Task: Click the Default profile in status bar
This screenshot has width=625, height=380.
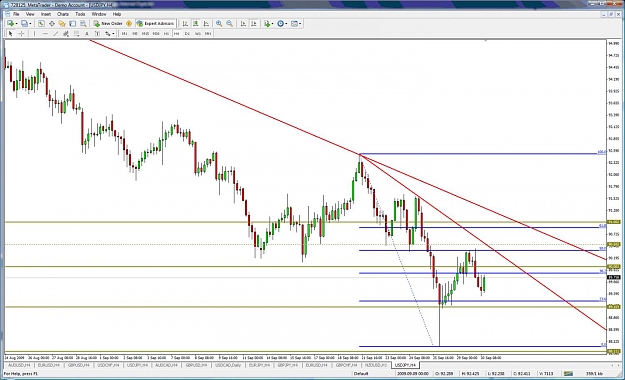Action: (360, 374)
